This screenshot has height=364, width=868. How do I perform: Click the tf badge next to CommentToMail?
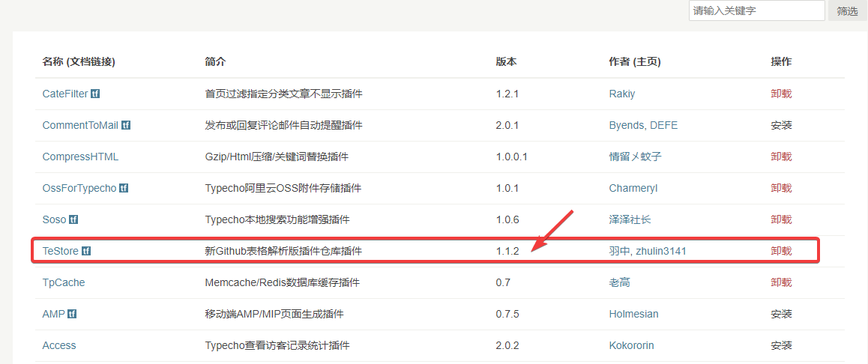click(126, 126)
